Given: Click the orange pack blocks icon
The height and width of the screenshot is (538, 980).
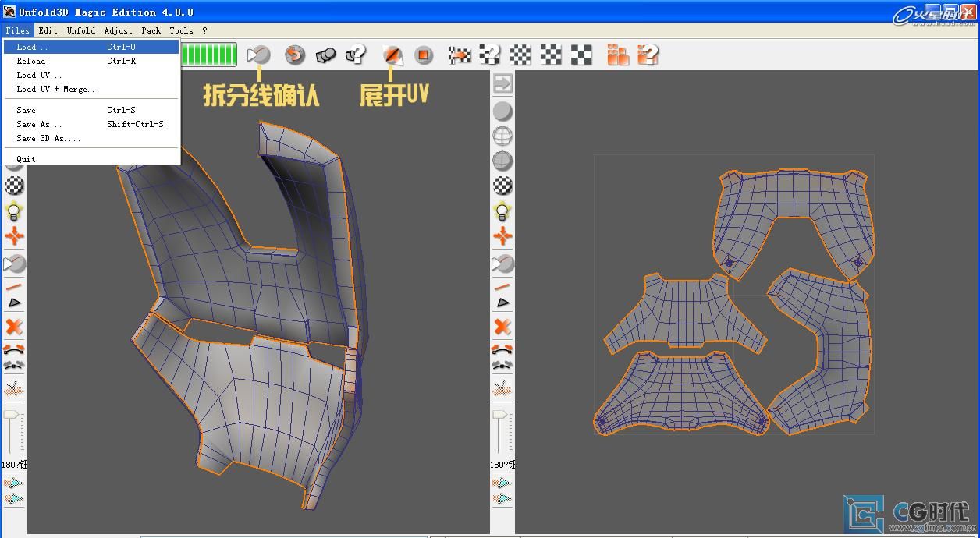Looking at the screenshot, I should 618,55.
